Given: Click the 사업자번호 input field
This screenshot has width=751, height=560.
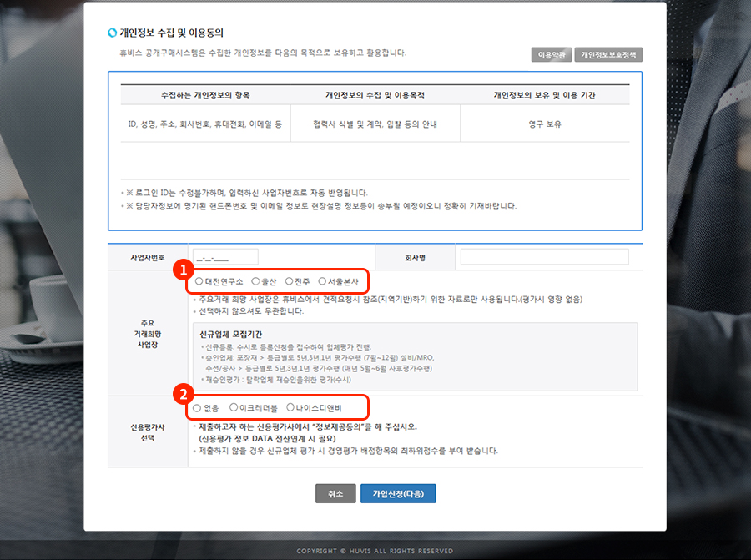Looking at the screenshot, I should [x=225, y=257].
